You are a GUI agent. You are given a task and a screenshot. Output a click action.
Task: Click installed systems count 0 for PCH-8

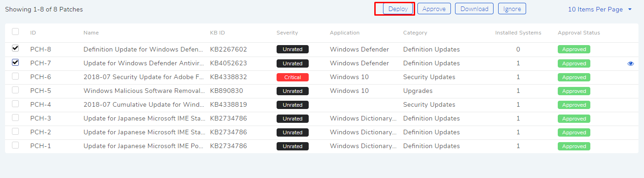click(x=518, y=49)
